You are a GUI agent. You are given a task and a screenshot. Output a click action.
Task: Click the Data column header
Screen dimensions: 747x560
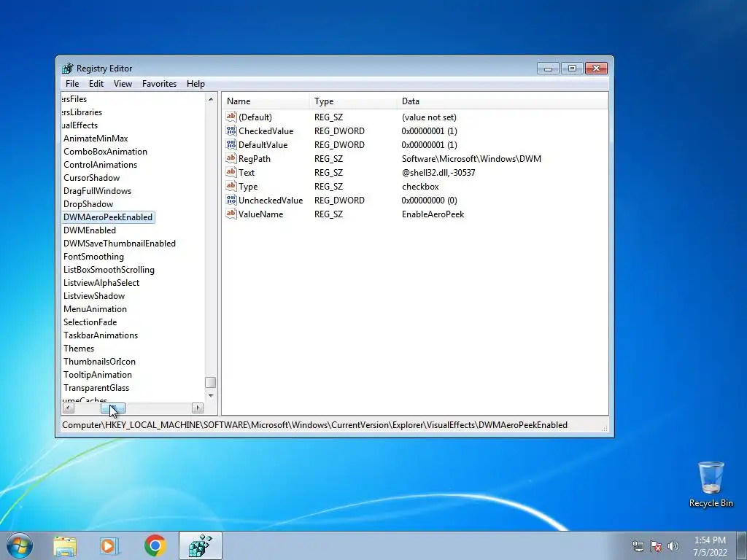[502, 101]
